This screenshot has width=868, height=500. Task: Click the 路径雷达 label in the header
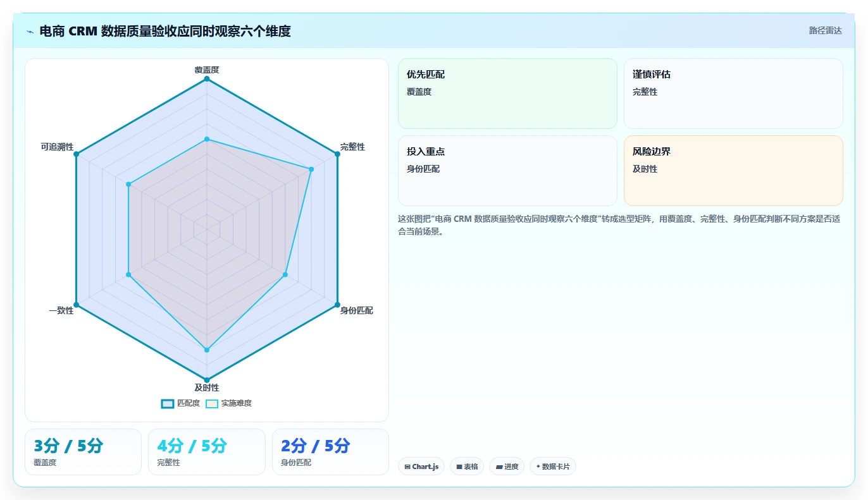825,30
